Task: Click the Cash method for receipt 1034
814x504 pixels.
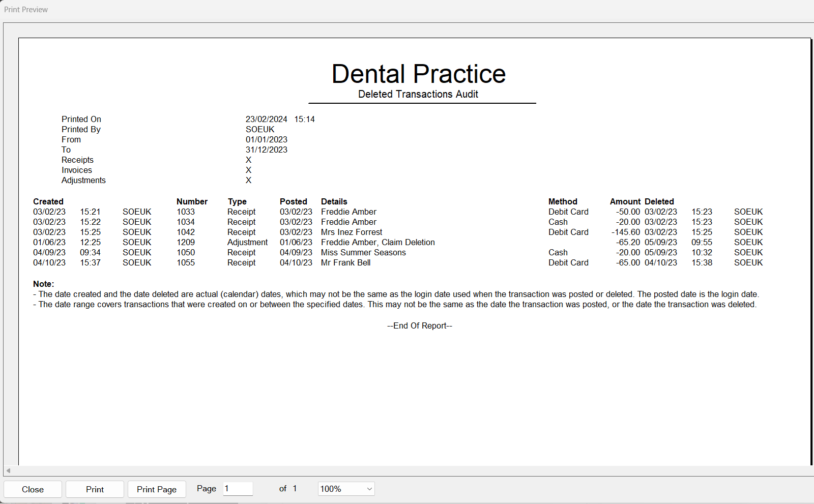Action: pos(558,222)
